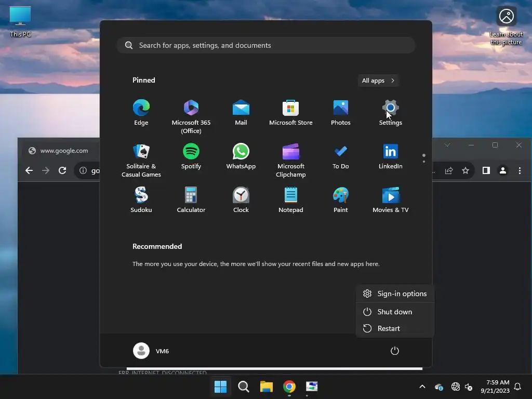Reload the page in Chrome
The height and width of the screenshot is (399, 532).
62,170
